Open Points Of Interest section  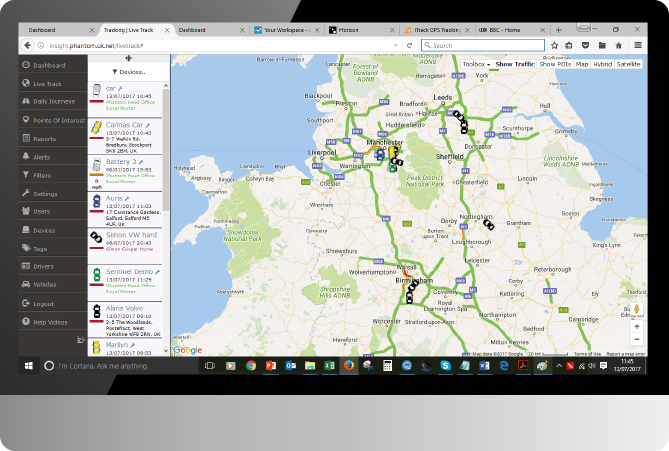tap(52, 120)
